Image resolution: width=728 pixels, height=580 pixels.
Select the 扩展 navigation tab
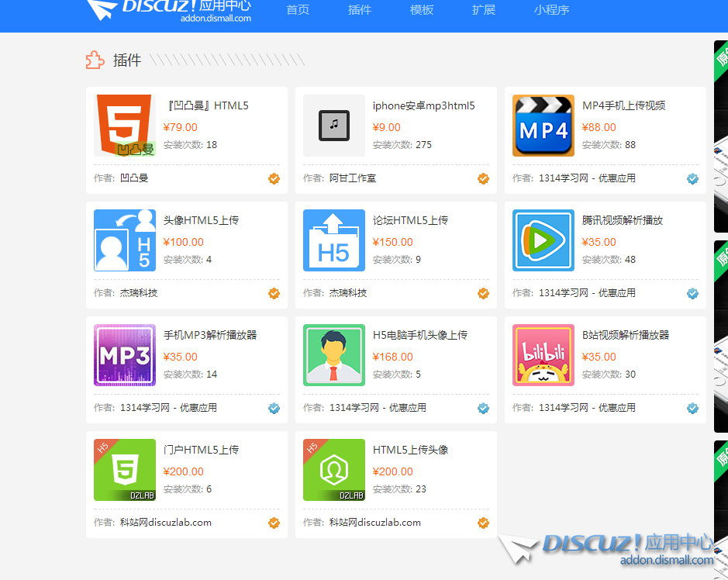pos(484,10)
